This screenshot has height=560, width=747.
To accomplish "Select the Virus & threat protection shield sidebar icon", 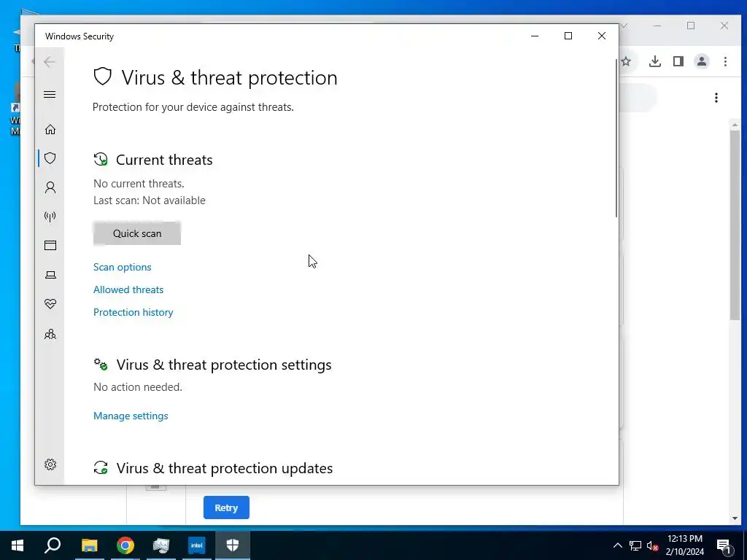I will coord(50,158).
